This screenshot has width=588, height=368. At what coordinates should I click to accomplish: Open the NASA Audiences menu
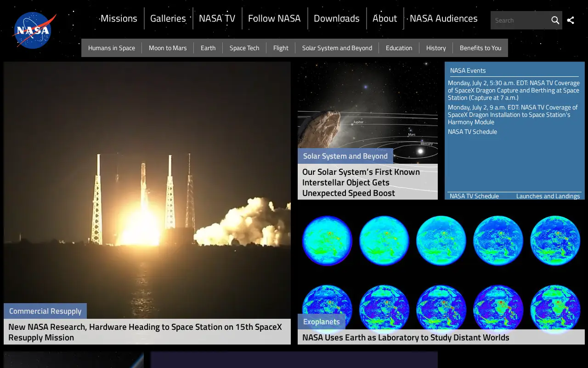(443, 18)
